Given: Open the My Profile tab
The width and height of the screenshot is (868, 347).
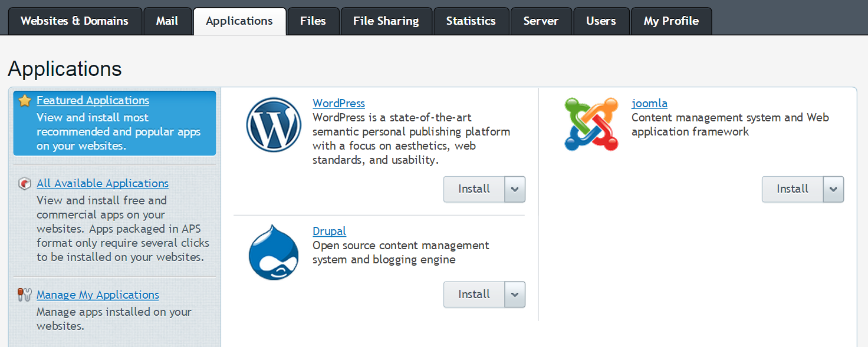Looking at the screenshot, I should (670, 21).
